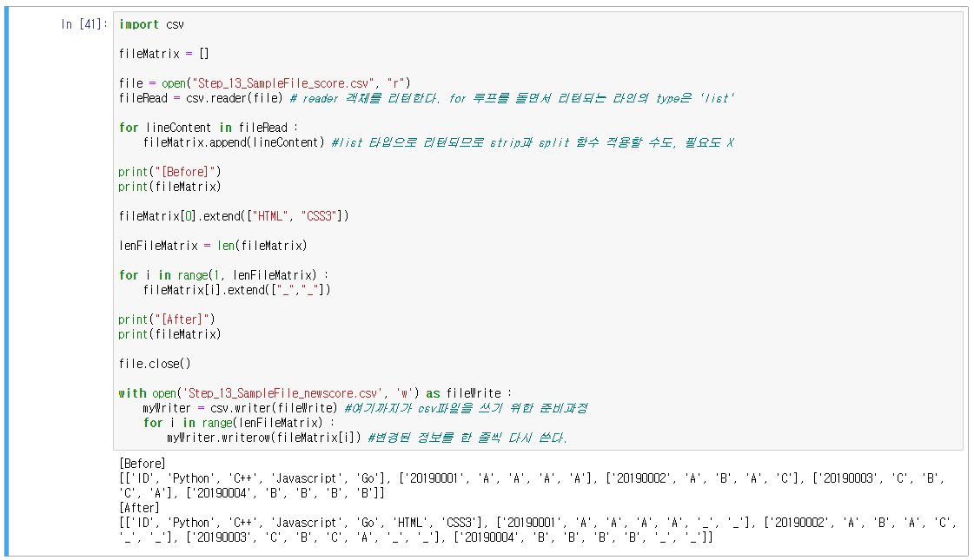This screenshot has width=974, height=560.
Task: Click the myWriter.writerow(fileMatrix[i]) statement
Action: [x=264, y=438]
